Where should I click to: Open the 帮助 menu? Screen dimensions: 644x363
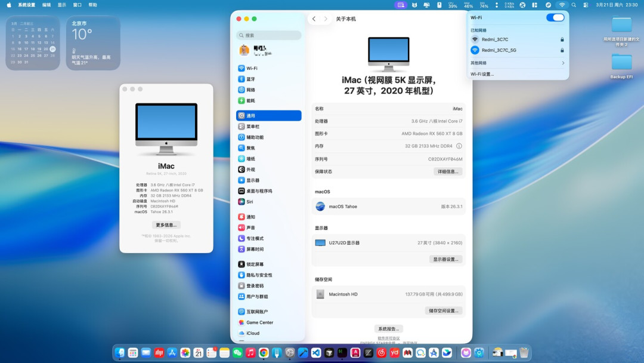(93, 5)
